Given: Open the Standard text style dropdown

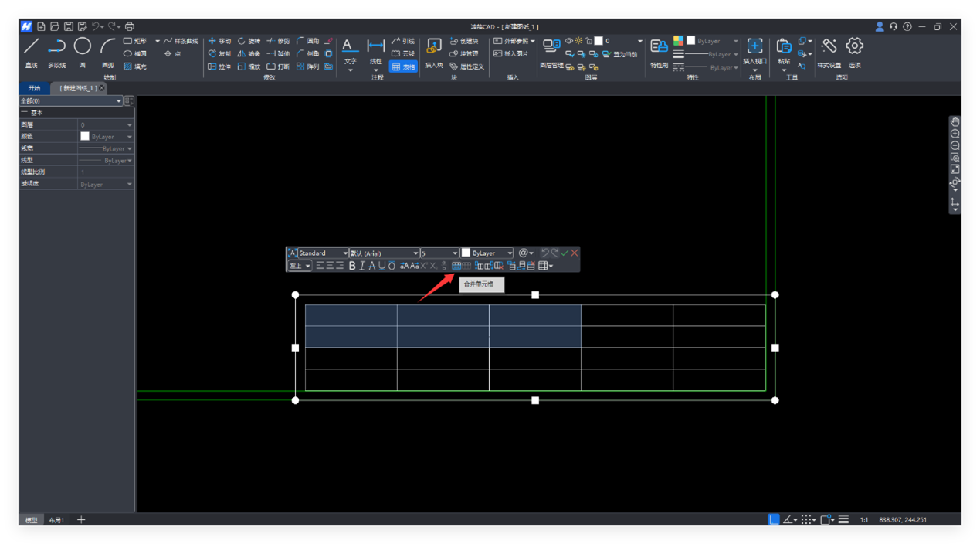Looking at the screenshot, I should tap(344, 253).
